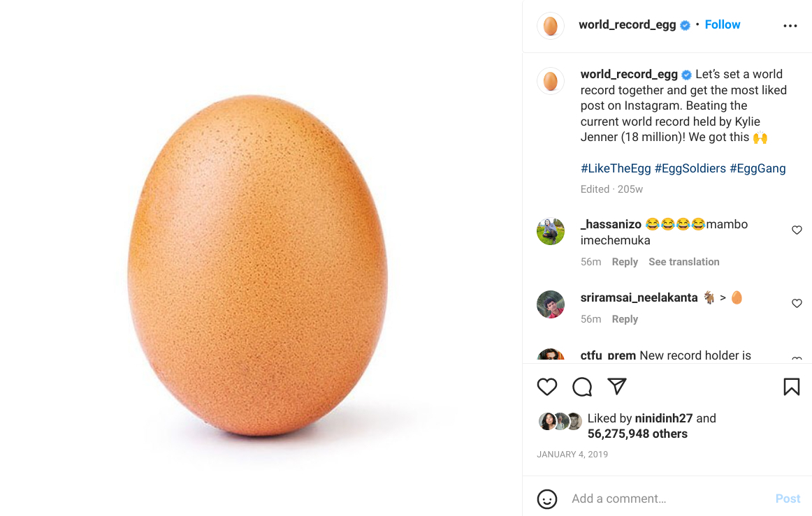This screenshot has width=812, height=516.
Task: Like the egg post with heart icon
Action: (x=547, y=387)
